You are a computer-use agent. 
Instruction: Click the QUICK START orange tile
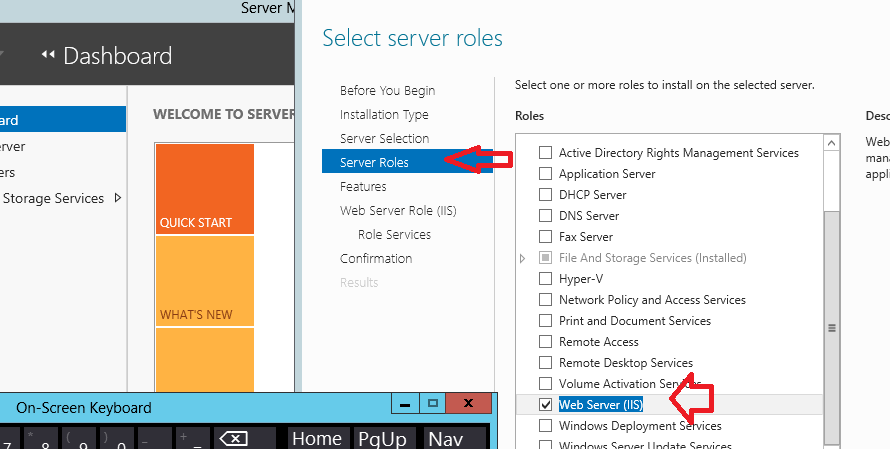(x=204, y=190)
